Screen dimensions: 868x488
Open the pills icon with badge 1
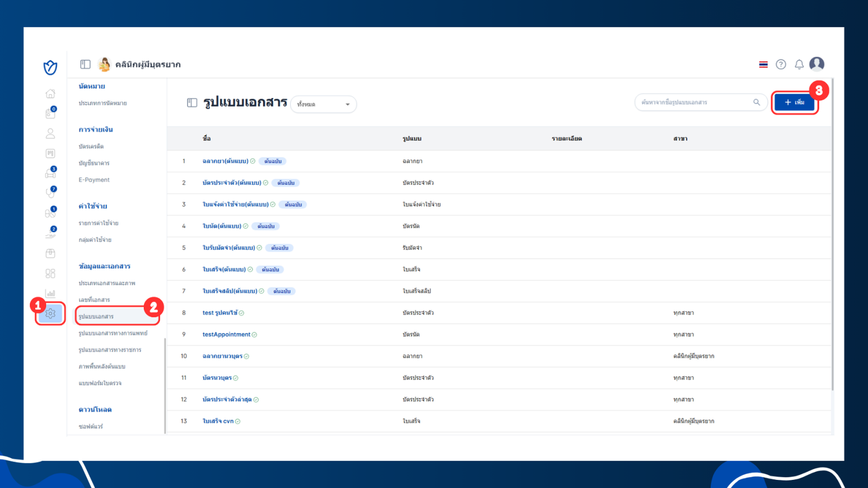(50, 213)
